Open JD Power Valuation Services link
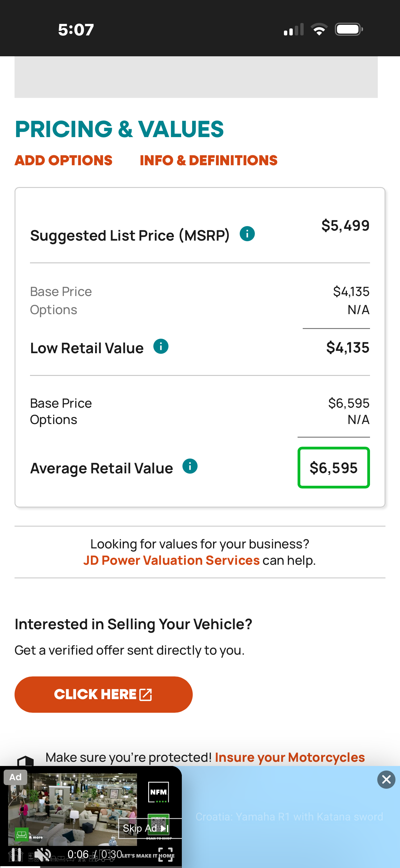Viewport: 400px width, 868px height. click(x=171, y=561)
